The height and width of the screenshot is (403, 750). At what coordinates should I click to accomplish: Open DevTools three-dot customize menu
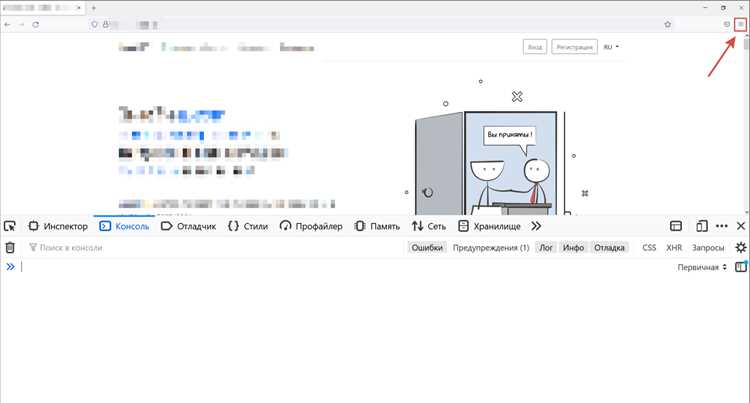pyautogui.click(x=722, y=226)
